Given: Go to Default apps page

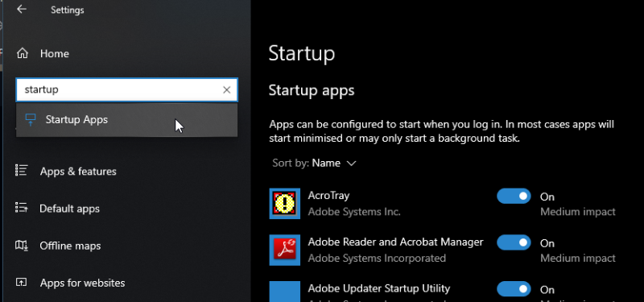Looking at the screenshot, I should pyautogui.click(x=69, y=209).
